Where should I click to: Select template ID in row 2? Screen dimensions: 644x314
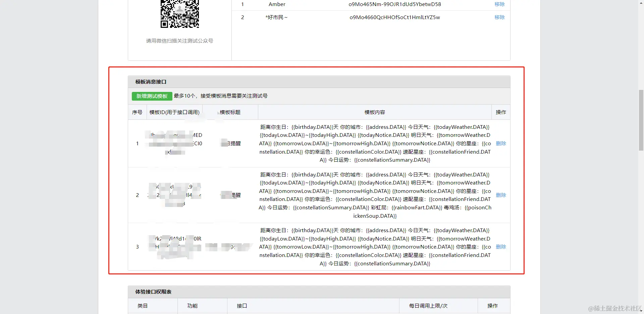[174, 195]
